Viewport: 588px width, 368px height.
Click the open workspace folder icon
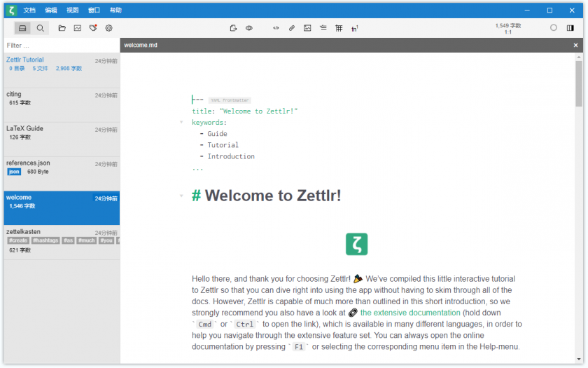(x=62, y=28)
